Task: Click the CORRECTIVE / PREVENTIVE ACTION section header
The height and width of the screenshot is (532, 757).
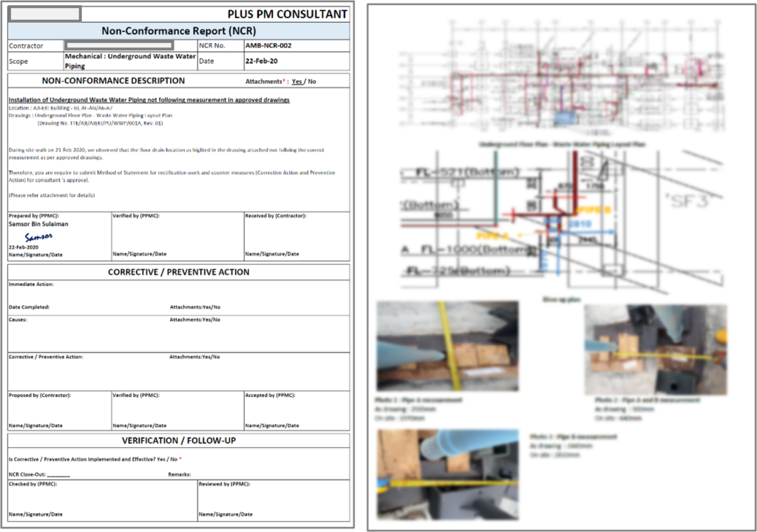Action: tap(177, 272)
